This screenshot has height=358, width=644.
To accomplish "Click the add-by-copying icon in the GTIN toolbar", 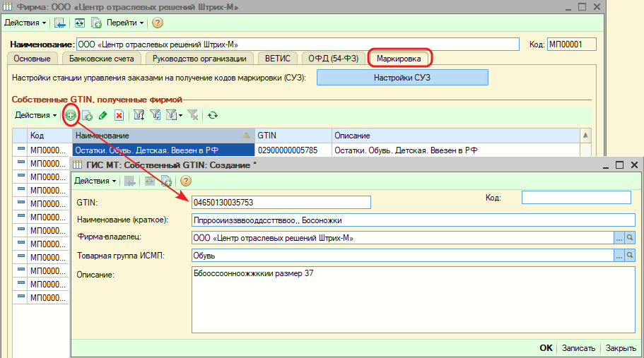I will tap(87, 116).
